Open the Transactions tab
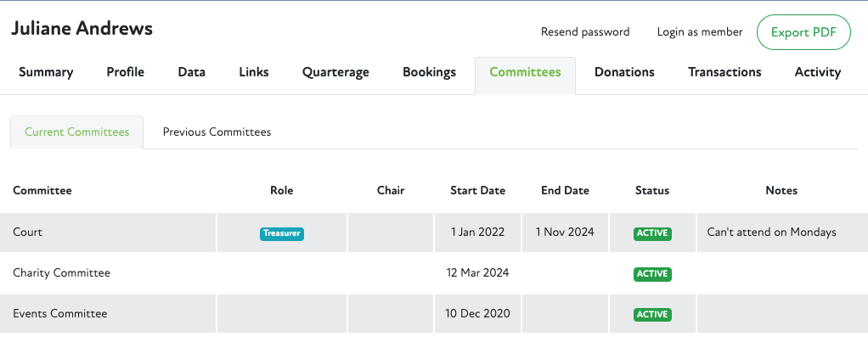The width and height of the screenshot is (868, 342). [724, 72]
